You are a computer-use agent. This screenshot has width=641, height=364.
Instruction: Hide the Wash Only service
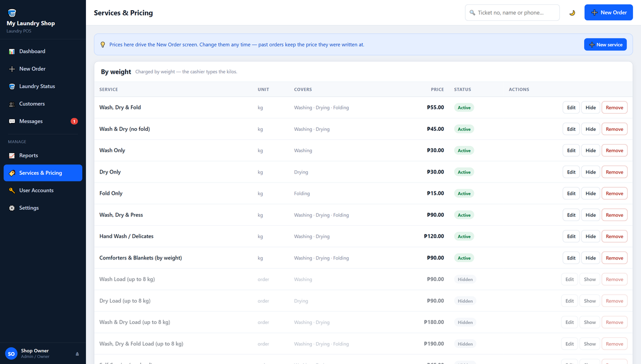pos(590,151)
